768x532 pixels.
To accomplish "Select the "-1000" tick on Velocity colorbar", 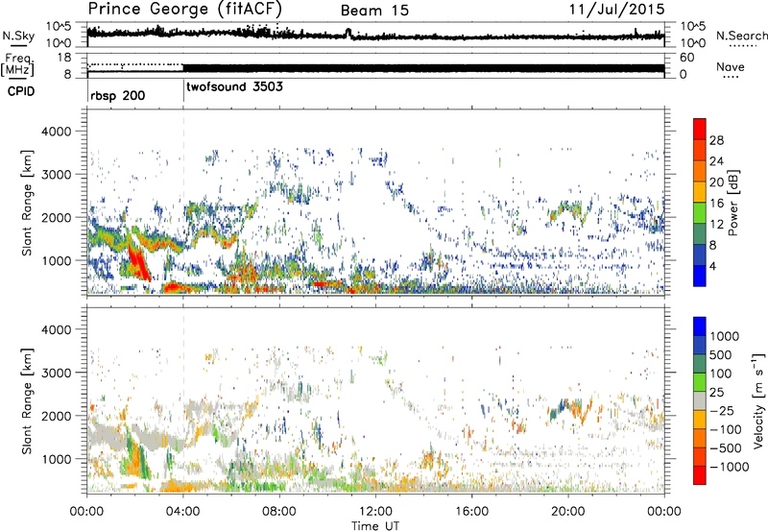I will pos(729,467).
